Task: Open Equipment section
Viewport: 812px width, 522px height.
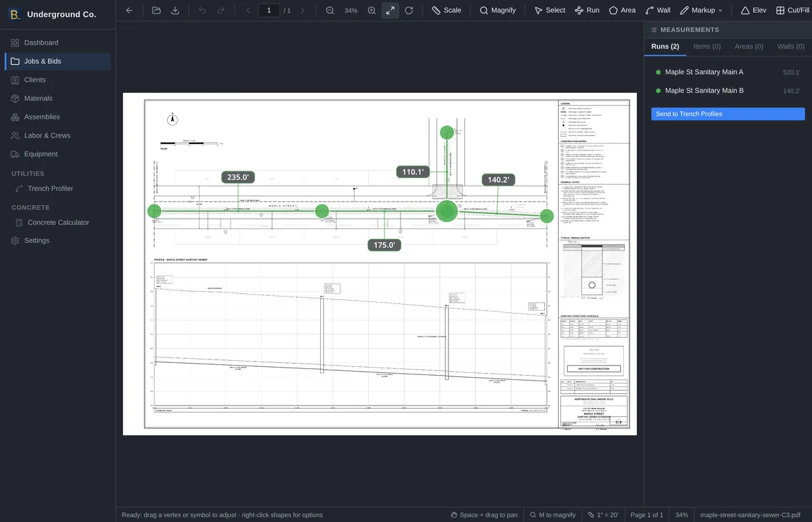Action: [58, 154]
